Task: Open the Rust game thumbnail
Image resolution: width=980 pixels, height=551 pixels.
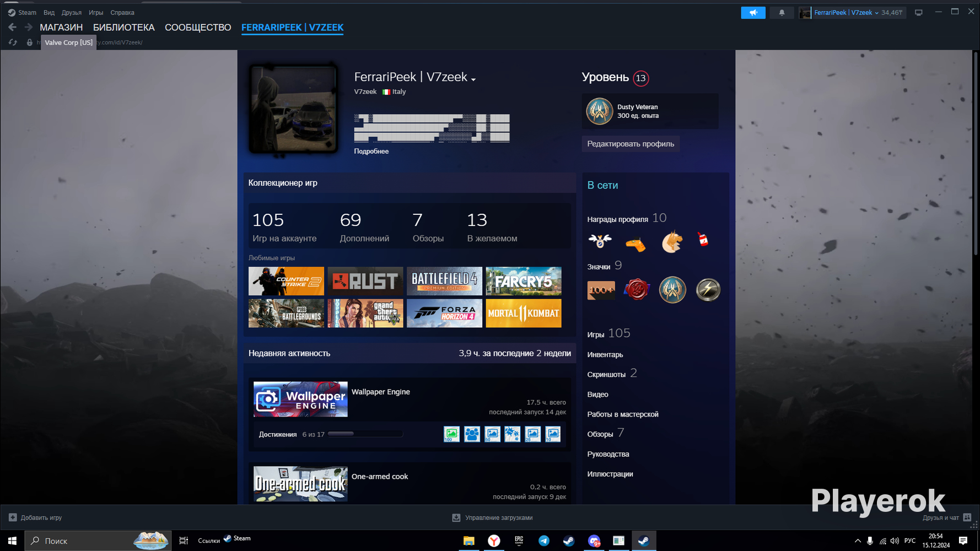Action: [365, 281]
